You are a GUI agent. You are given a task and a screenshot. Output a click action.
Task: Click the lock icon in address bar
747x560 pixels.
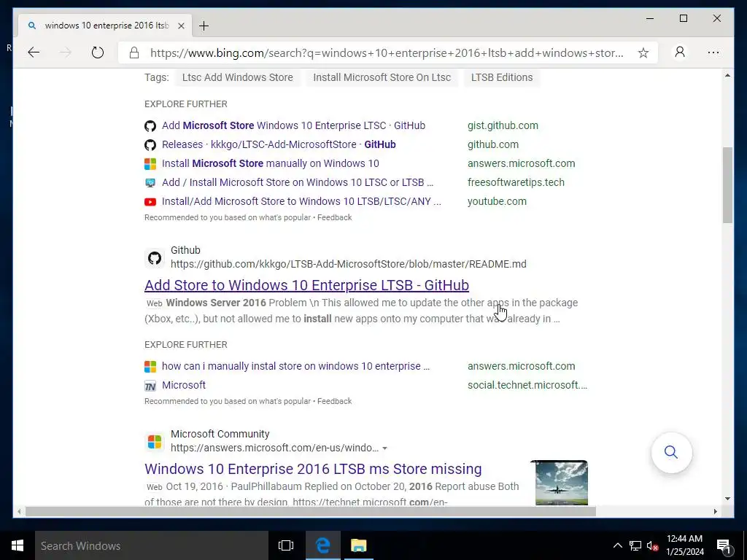(134, 52)
